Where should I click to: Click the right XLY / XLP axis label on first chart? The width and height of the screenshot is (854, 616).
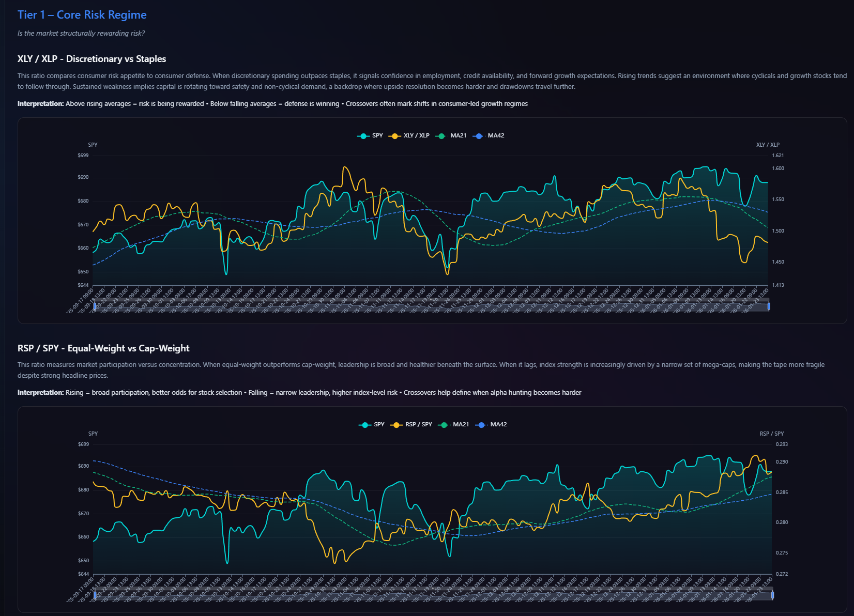point(768,145)
